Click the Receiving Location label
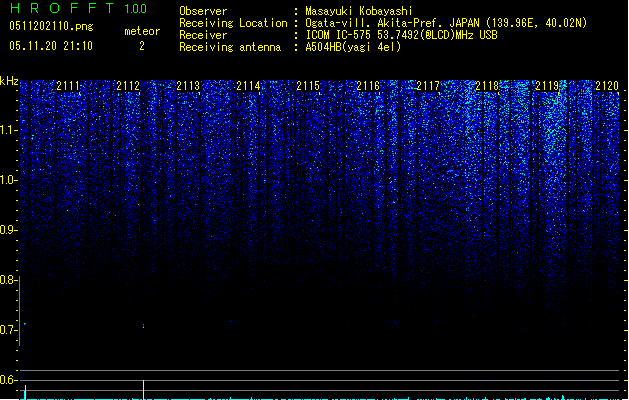629x400 pixels. pos(233,23)
